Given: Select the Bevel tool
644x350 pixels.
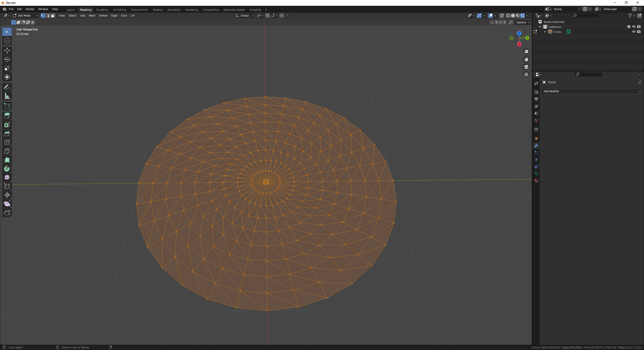Looking at the screenshot, I should pos(7,134).
